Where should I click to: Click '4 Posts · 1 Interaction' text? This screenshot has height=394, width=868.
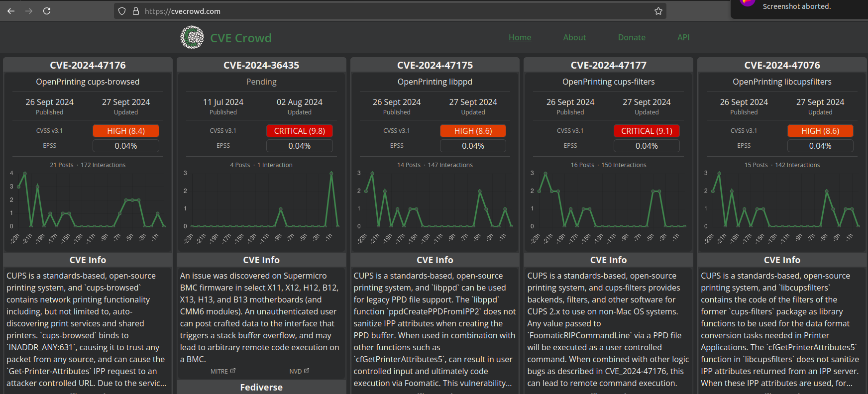[x=261, y=165]
